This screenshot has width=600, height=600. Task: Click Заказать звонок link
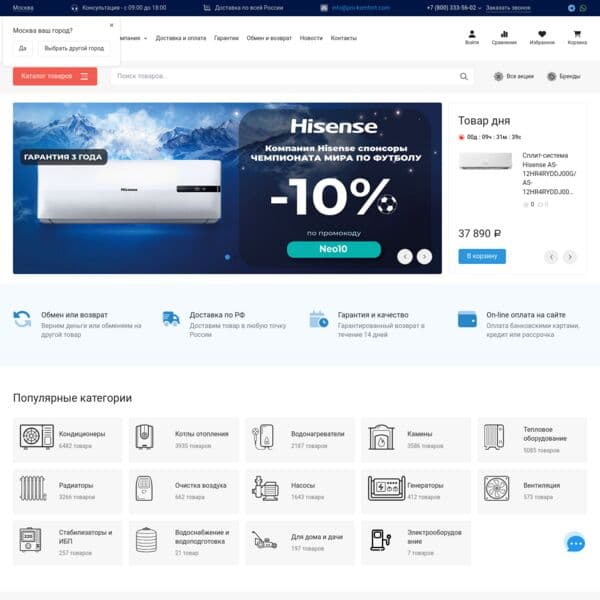(x=508, y=8)
